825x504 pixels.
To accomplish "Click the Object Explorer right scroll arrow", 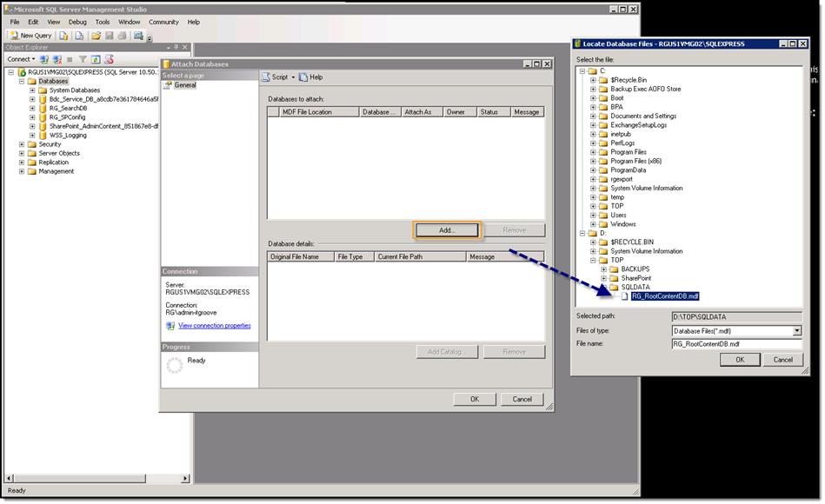I will 184,478.
